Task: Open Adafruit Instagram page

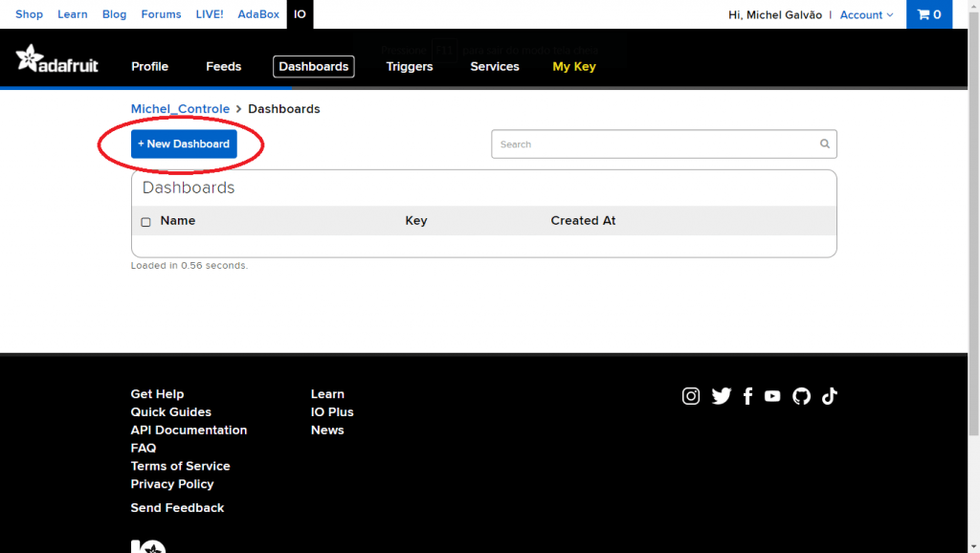Action: click(x=691, y=396)
